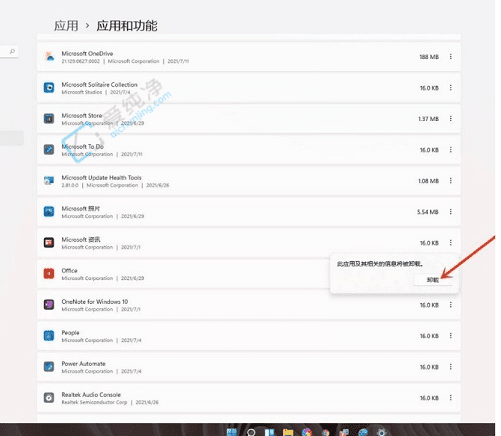
Task: Click the 16.0 KB size of People
Action: [429, 336]
